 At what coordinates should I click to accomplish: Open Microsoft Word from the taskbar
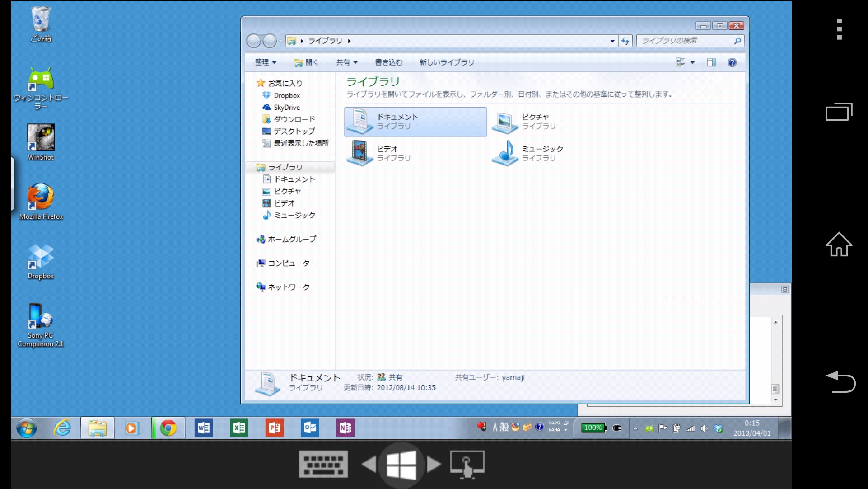[204, 428]
